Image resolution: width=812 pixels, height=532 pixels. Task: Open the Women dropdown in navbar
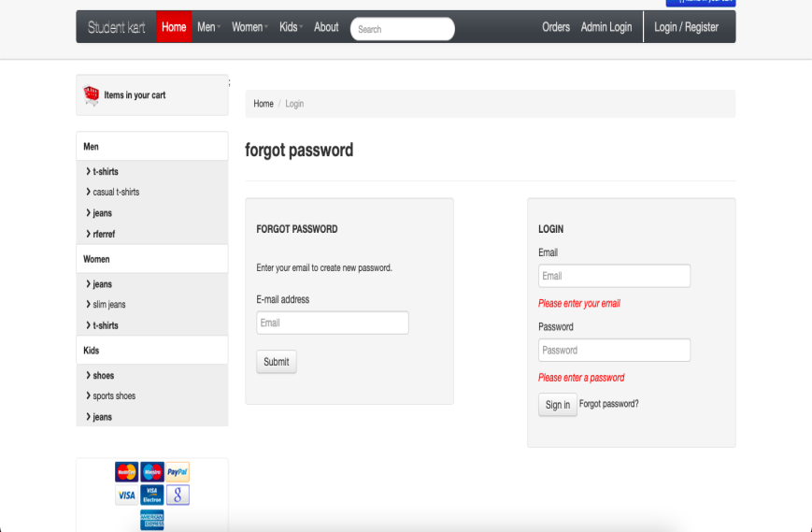point(249,27)
